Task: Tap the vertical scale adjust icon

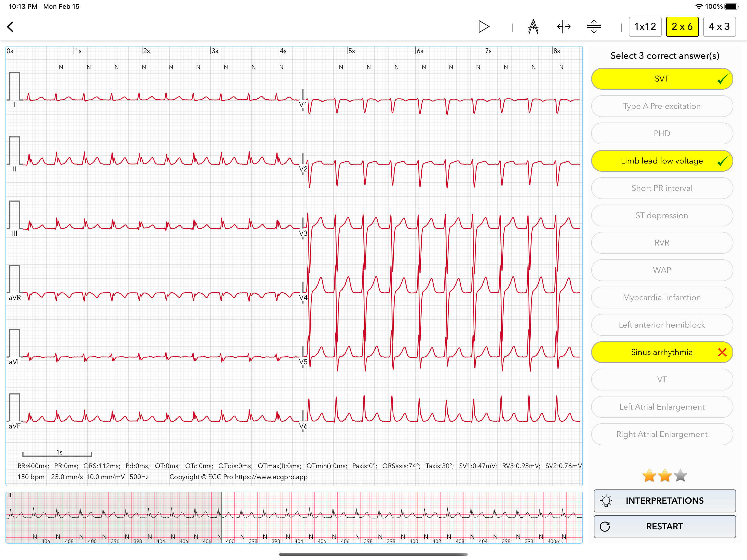Action: (x=594, y=27)
